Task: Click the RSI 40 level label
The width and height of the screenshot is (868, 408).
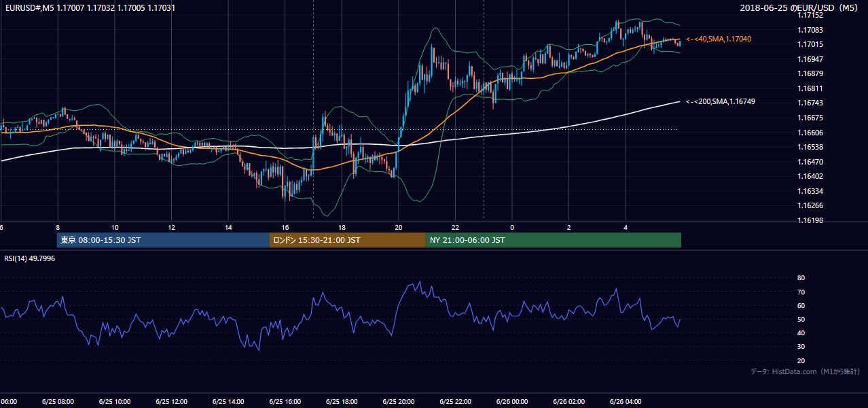Action: (801, 333)
